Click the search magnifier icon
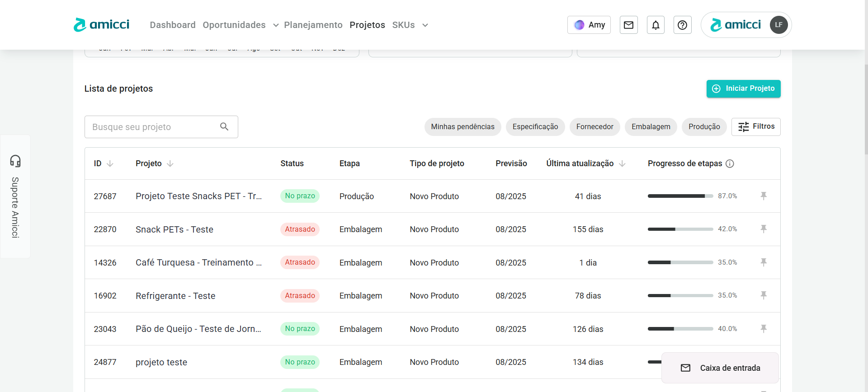Screen dimensions: 868x392 (x=224, y=127)
